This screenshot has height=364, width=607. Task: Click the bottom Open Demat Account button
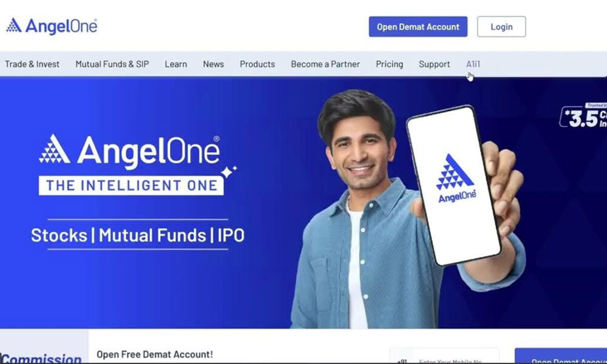561,356
